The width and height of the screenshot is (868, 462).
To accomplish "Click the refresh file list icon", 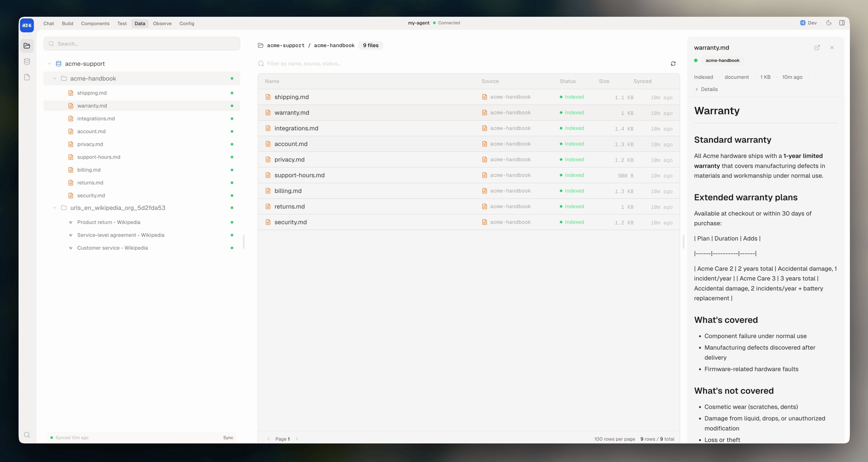I will click(x=673, y=64).
